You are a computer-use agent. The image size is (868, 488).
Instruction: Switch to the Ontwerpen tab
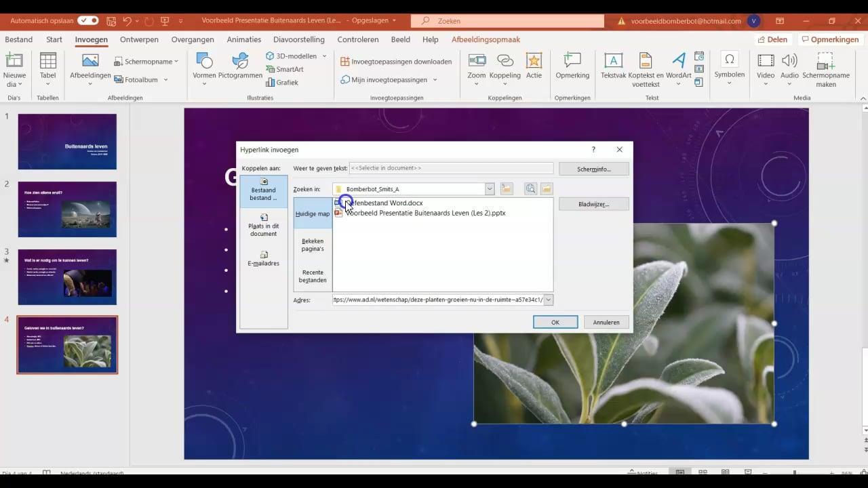(139, 39)
